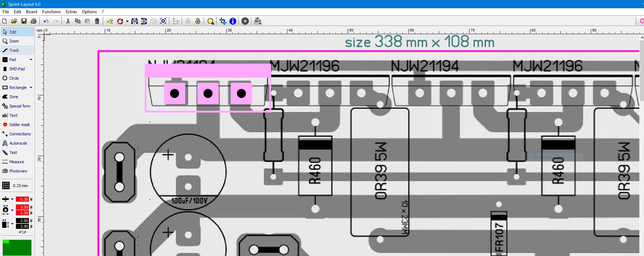Click the selected middle pad of transistor

pyautogui.click(x=208, y=94)
